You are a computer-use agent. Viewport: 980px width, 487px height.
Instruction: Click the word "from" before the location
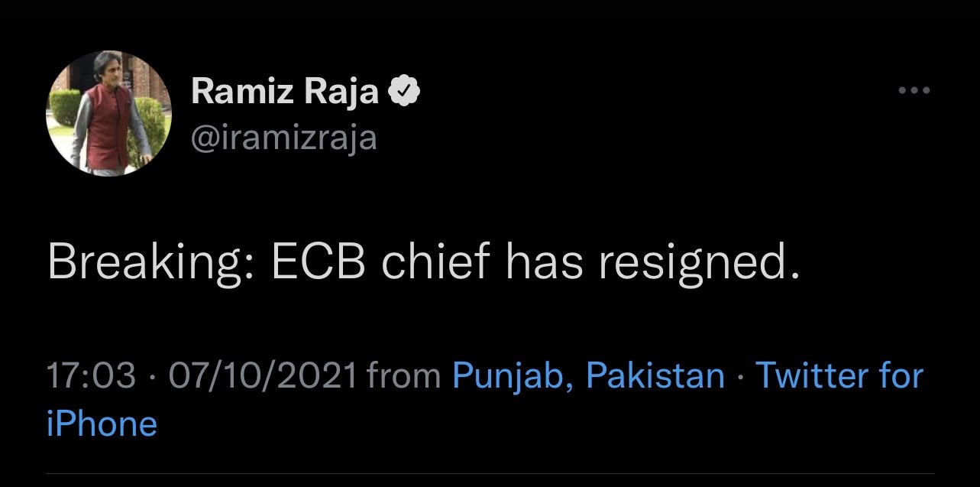click(x=404, y=376)
